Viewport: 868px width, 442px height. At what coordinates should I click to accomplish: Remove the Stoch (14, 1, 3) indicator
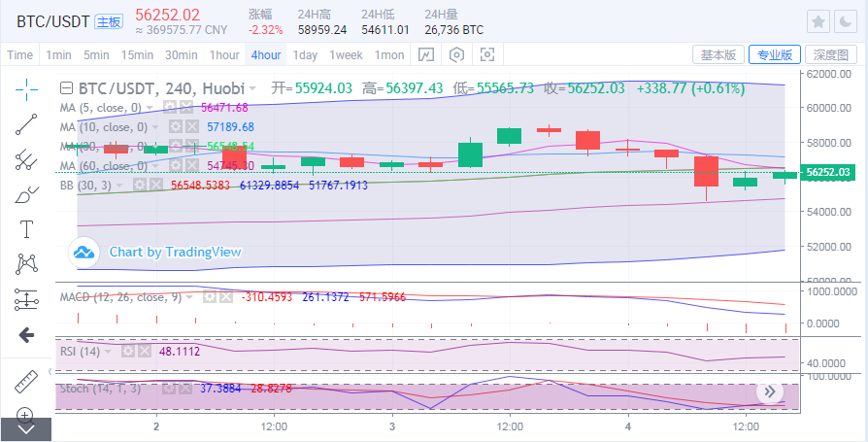(184, 389)
